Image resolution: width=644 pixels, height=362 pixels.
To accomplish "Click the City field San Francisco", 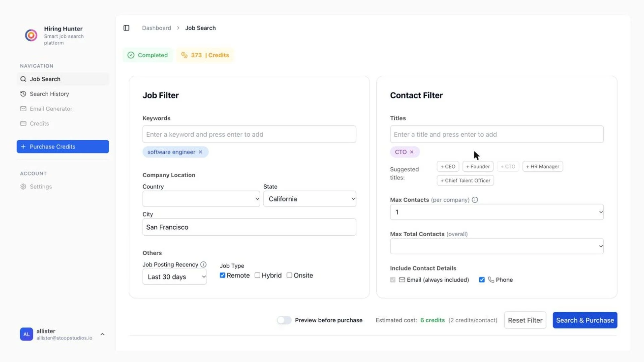I will (x=249, y=227).
